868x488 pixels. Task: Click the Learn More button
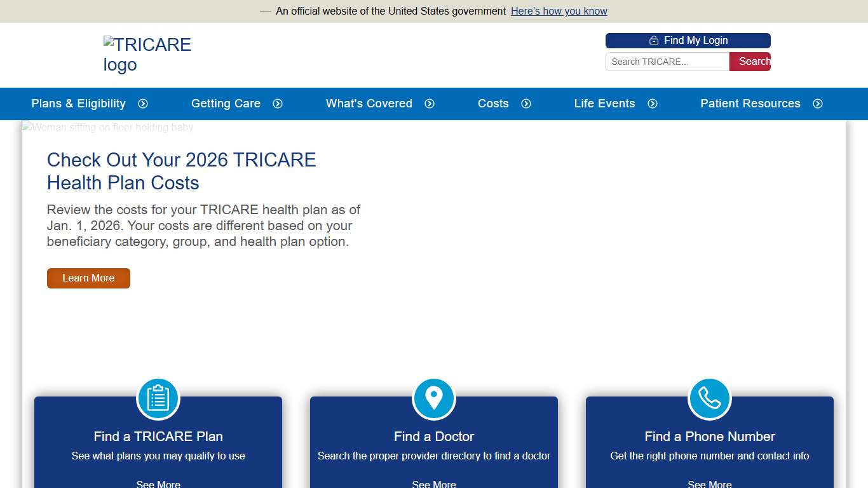click(x=88, y=278)
